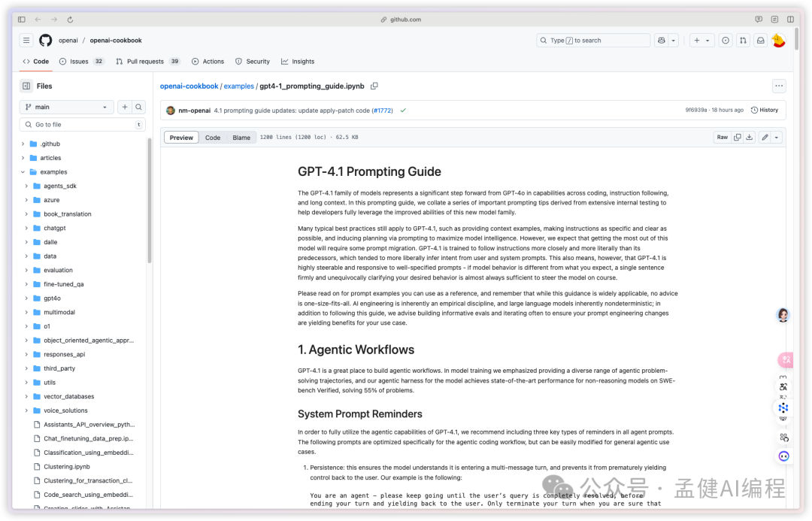
Task: Open the vector_databases folder
Action: click(x=69, y=397)
